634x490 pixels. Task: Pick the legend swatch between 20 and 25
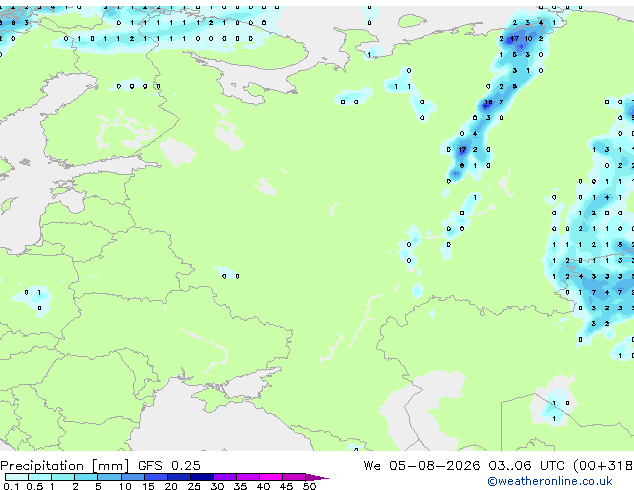coord(179,477)
